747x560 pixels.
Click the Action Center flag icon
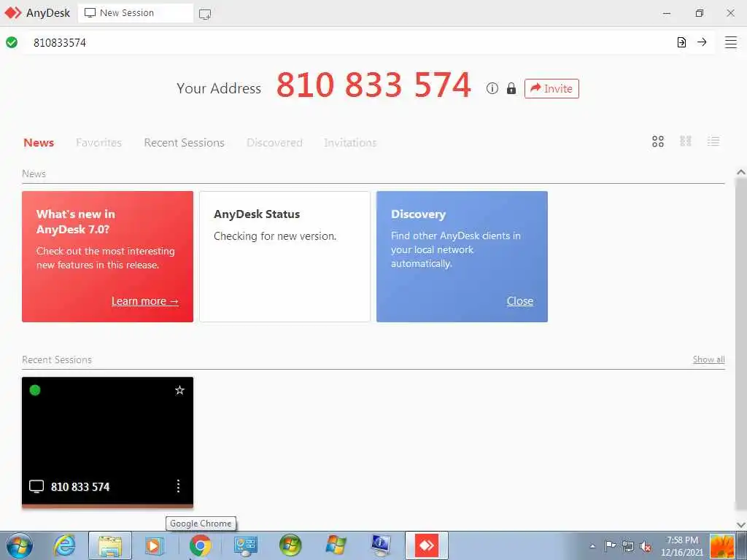point(610,545)
